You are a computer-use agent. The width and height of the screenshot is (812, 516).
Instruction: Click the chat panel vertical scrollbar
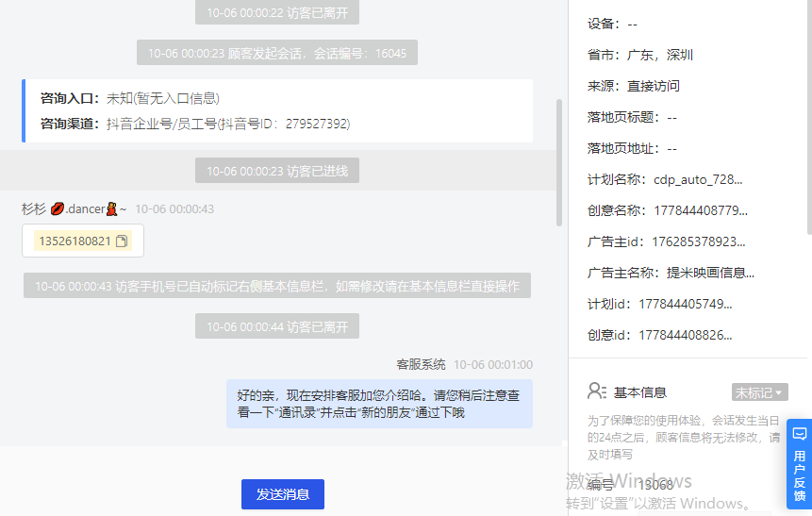(559, 162)
